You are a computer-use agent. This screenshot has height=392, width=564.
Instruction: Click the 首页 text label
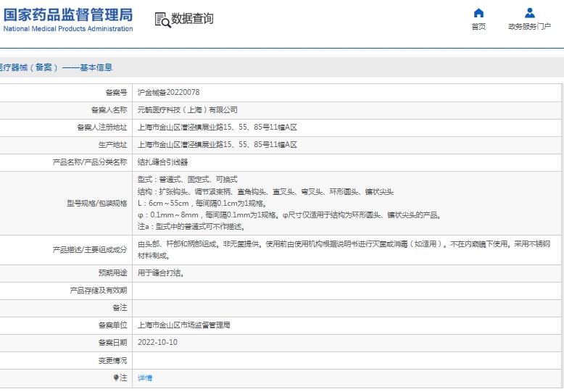click(x=478, y=27)
